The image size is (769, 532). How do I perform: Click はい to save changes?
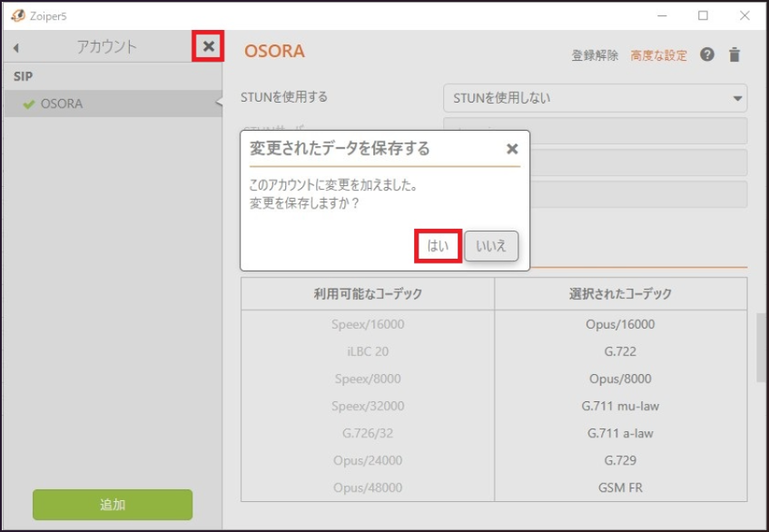pos(438,246)
